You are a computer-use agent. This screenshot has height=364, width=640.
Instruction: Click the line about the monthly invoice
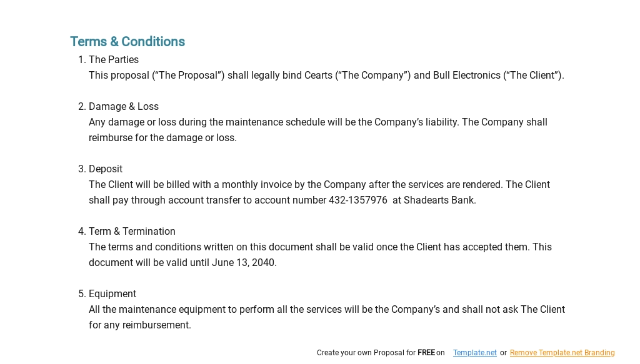click(x=319, y=185)
